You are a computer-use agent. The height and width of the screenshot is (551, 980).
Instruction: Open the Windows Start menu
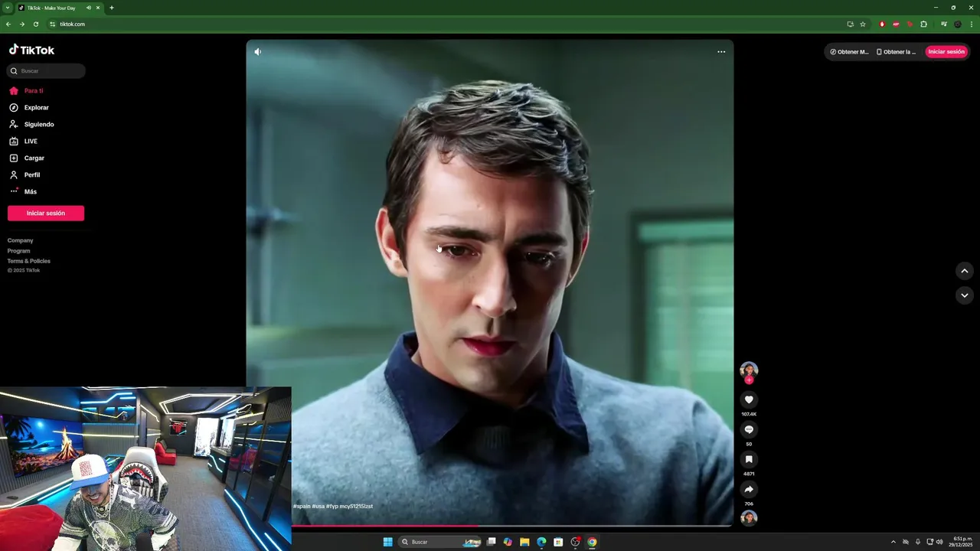click(387, 542)
